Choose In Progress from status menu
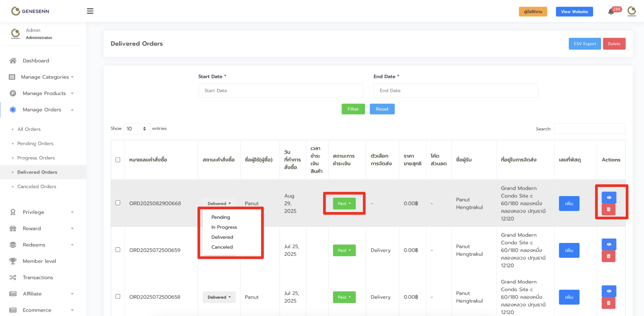The image size is (644, 316). (224, 227)
